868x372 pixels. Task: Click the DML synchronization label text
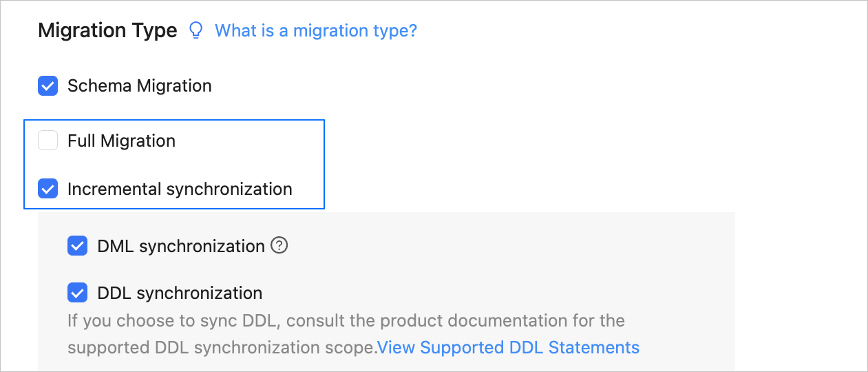[x=181, y=246]
